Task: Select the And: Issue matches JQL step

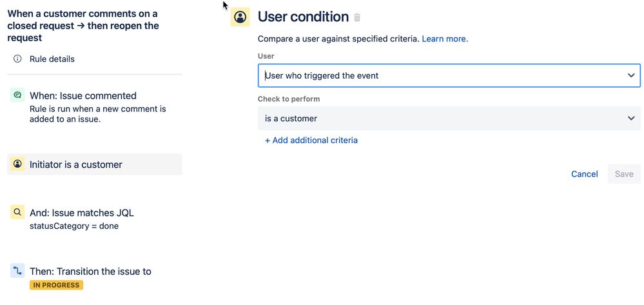Action: pyautogui.click(x=95, y=218)
